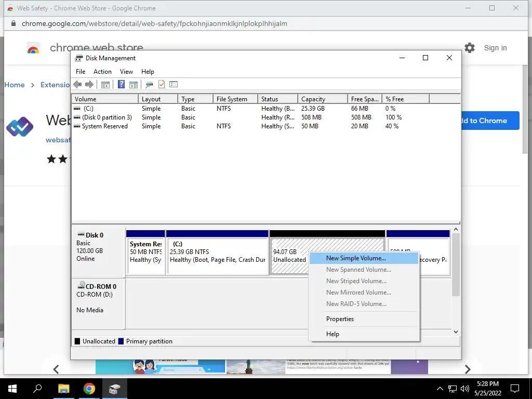This screenshot has height=399, width=532.
Task: Click the grayed New RAID-5 Volume entry
Action: pyautogui.click(x=364, y=304)
